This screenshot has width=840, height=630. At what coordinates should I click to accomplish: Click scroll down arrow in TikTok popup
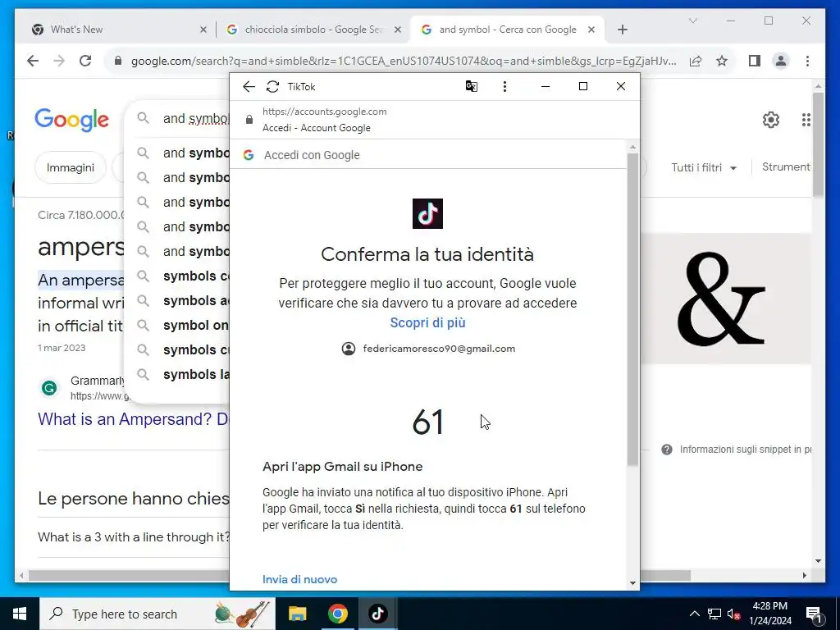point(632,583)
